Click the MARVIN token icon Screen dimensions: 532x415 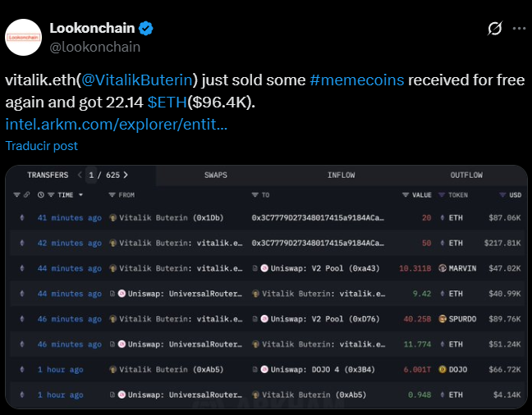click(x=442, y=268)
